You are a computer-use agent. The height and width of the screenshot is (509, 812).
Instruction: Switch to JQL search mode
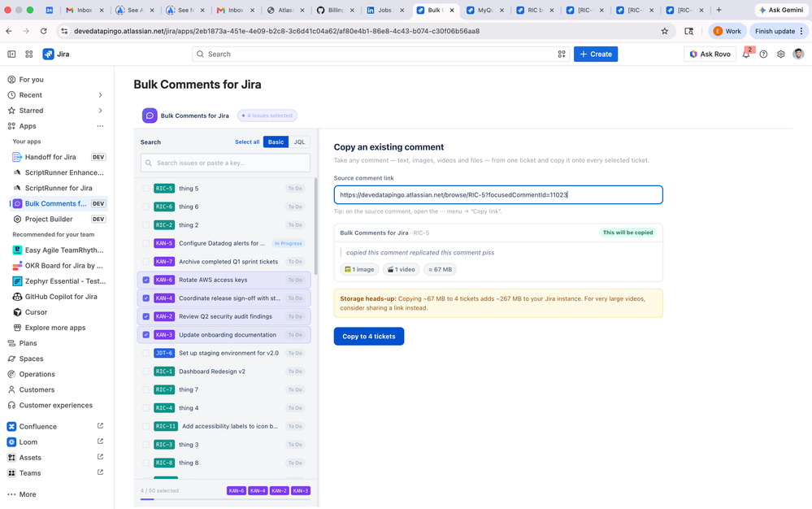[299, 141]
